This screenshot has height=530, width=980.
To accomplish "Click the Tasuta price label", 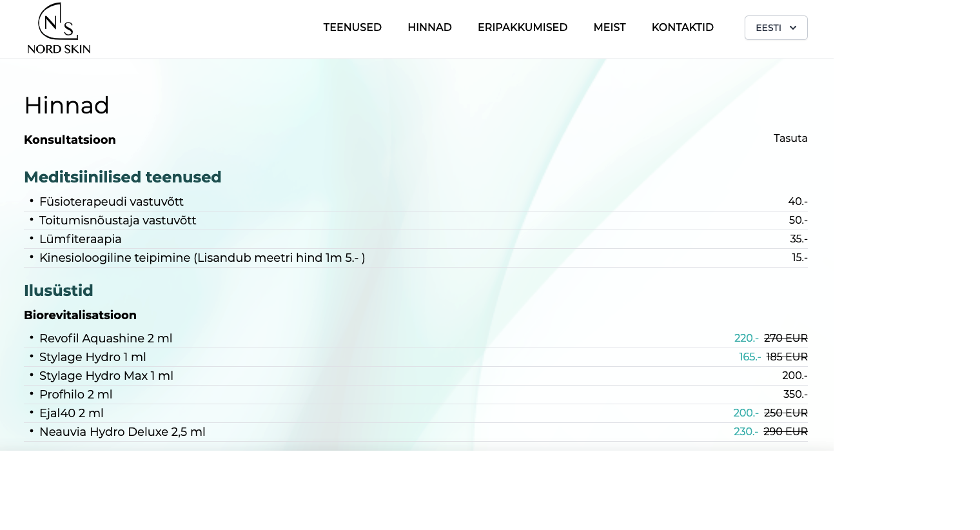I will click(x=790, y=139).
